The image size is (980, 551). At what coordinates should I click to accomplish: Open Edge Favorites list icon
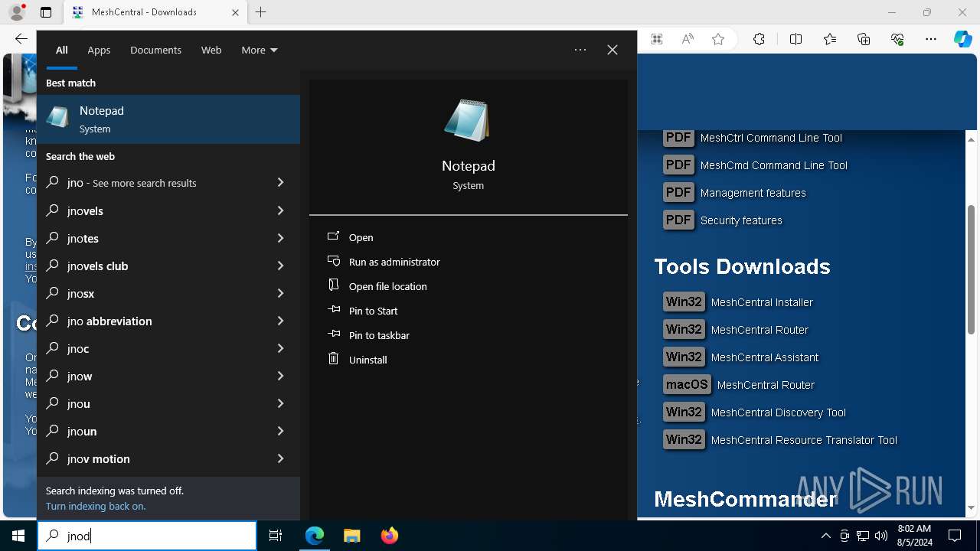click(830, 39)
